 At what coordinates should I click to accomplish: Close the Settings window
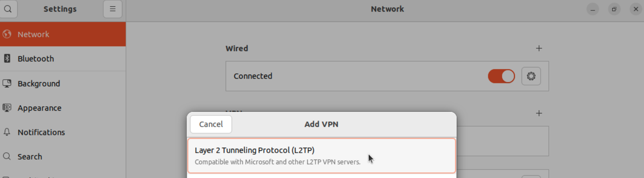[636, 9]
